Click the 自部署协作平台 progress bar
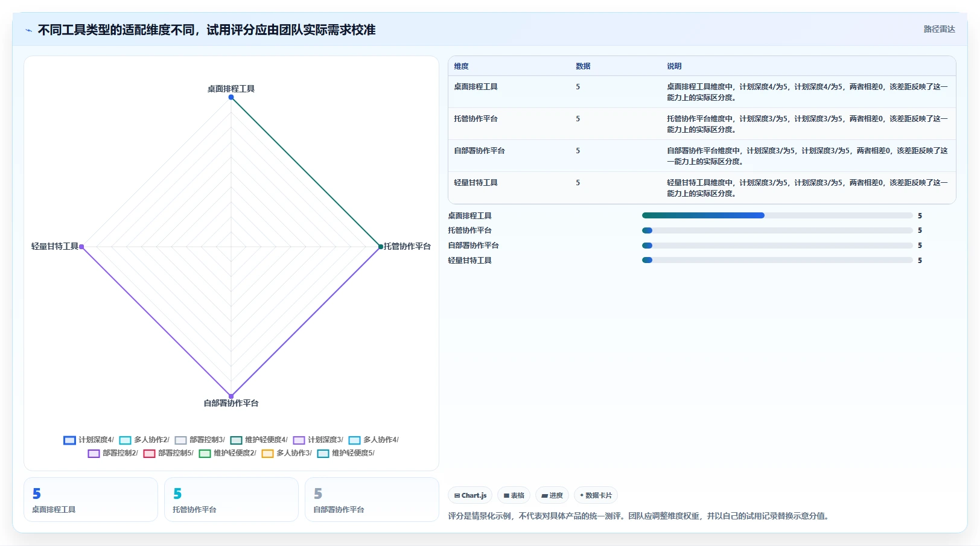The width and height of the screenshot is (980, 546). [x=777, y=246]
